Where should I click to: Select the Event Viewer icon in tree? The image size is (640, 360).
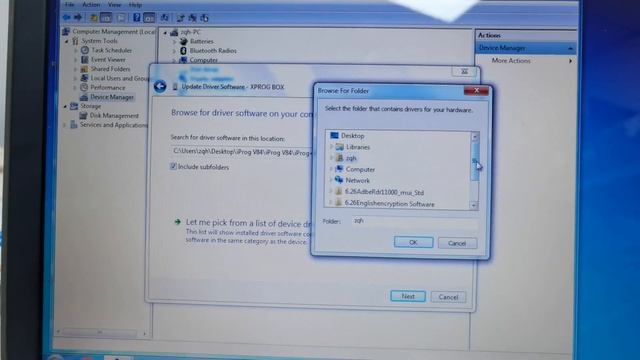pyautogui.click(x=84, y=60)
